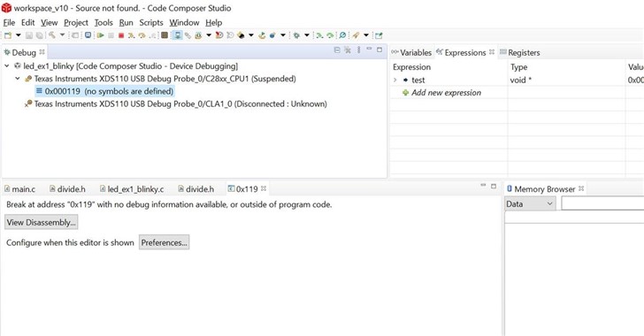Image resolution: width=644 pixels, height=336 pixels.
Task: Open dropdown arrow beside Build hammer
Action: [x=62, y=35]
